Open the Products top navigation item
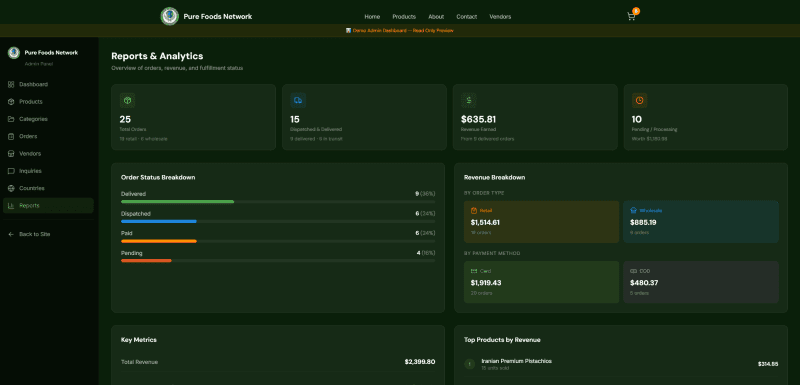This screenshot has width=800, height=385. click(404, 17)
